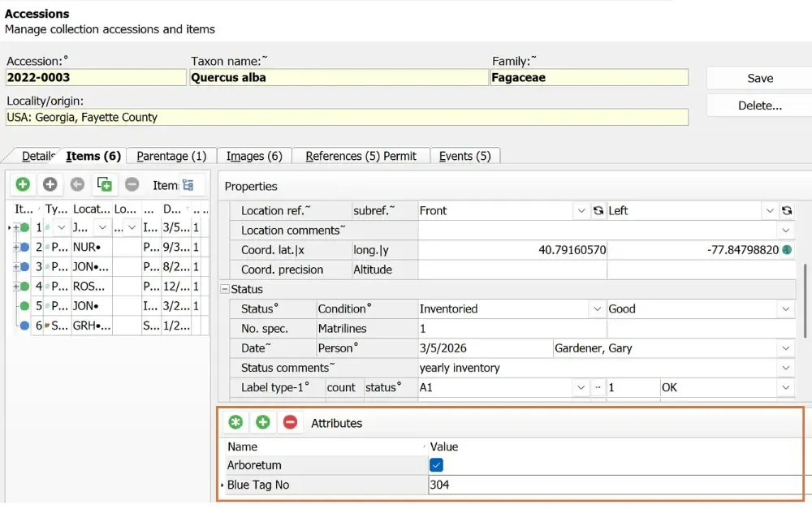Viewport: 812px width, 509px height.
Task: Add new item with green plus icon
Action: coord(23,184)
